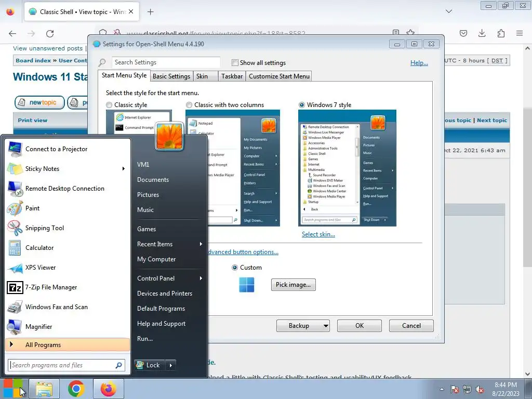The height and width of the screenshot is (399, 532).
Task: Save page to Pocket in Firefox
Action: (x=463, y=33)
